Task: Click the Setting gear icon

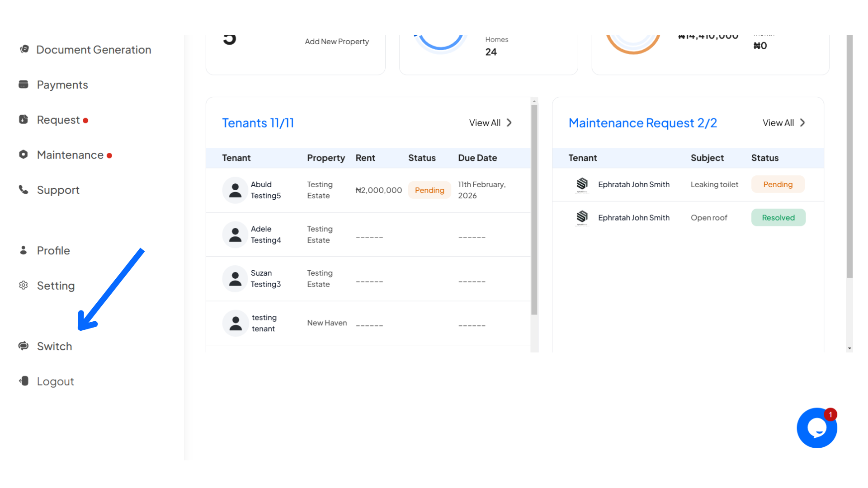Action: [24, 285]
